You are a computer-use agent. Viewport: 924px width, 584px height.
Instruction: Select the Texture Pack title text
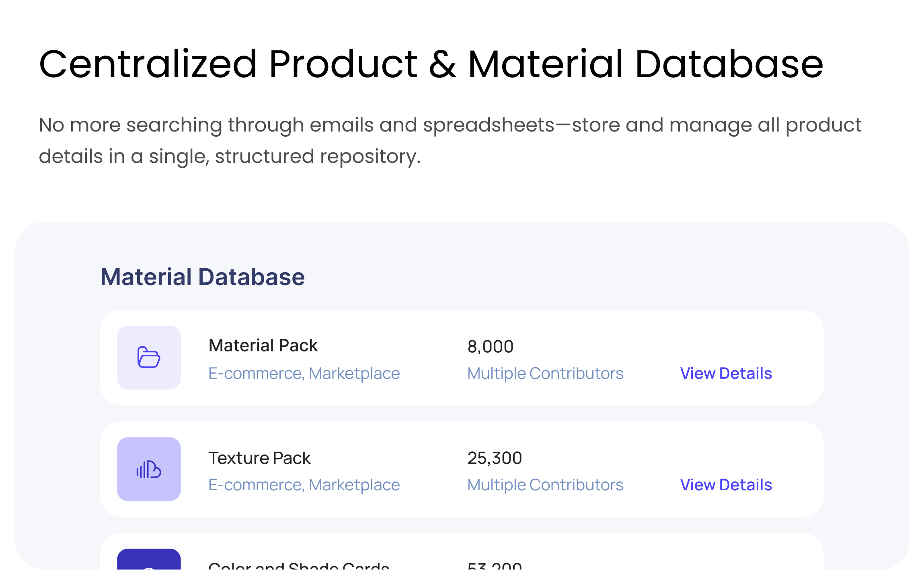[x=259, y=458]
